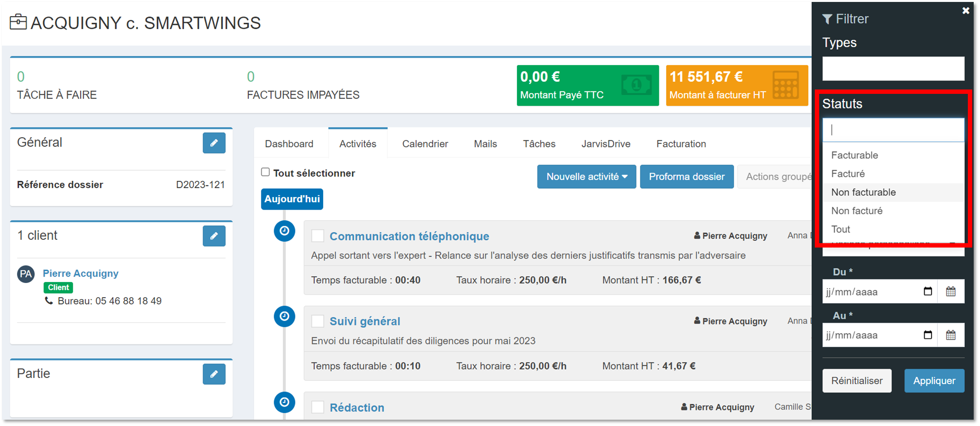Screen dimensions: 980x426
Task: Click the TÂCHE À FAIRE counter
Action: coord(57,86)
